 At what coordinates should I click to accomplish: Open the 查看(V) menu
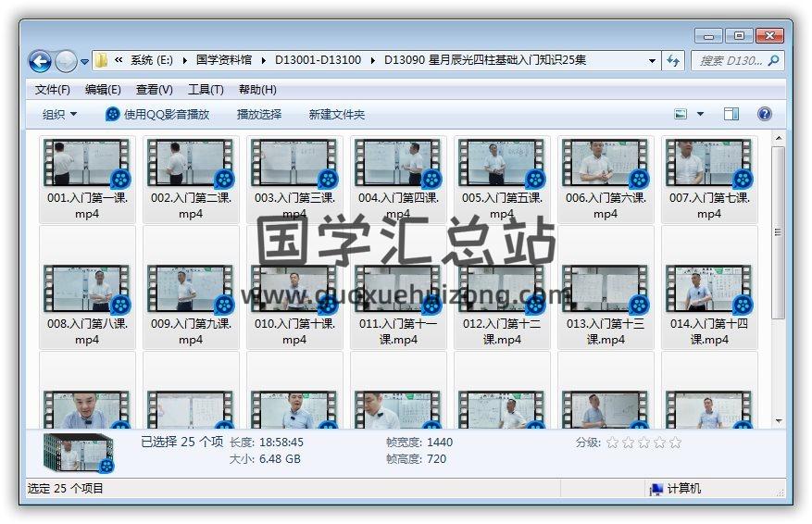(x=154, y=90)
